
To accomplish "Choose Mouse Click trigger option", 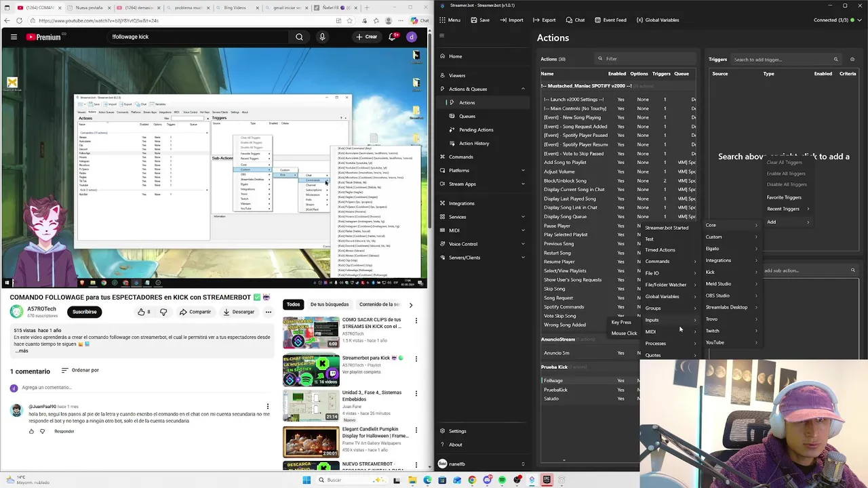I will pos(624,333).
